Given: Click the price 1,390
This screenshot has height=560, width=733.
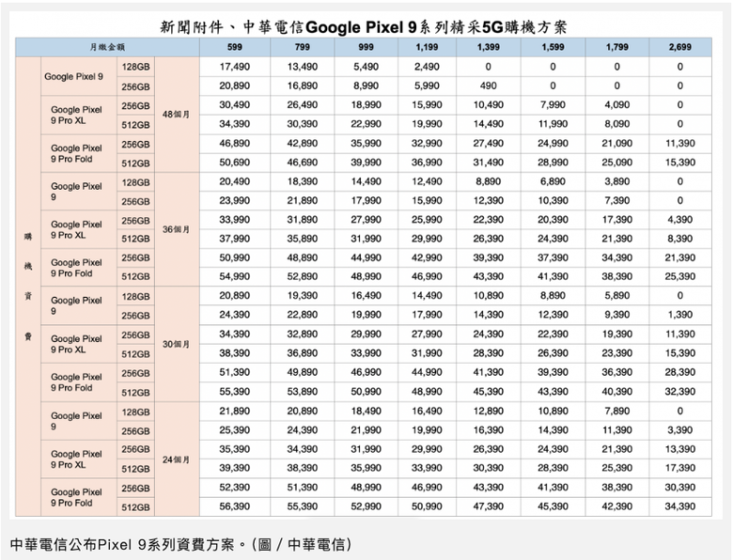Looking at the screenshot, I should click(680, 315).
